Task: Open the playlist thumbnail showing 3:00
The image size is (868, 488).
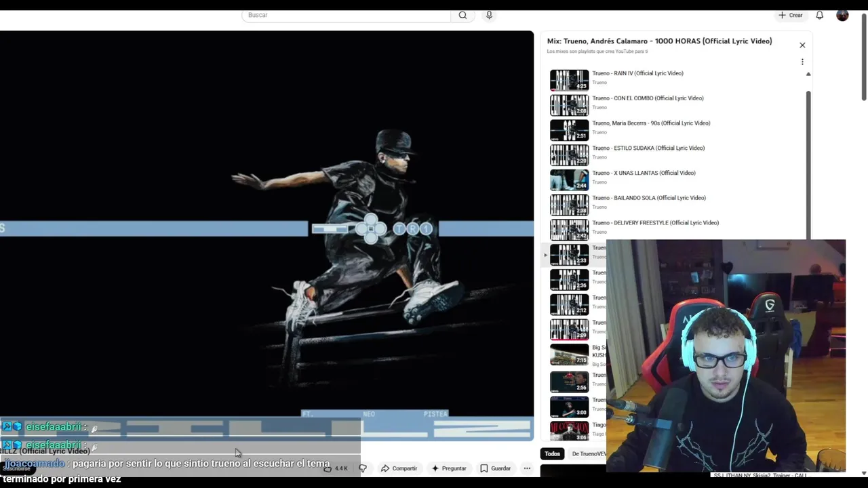Action: 569,407
